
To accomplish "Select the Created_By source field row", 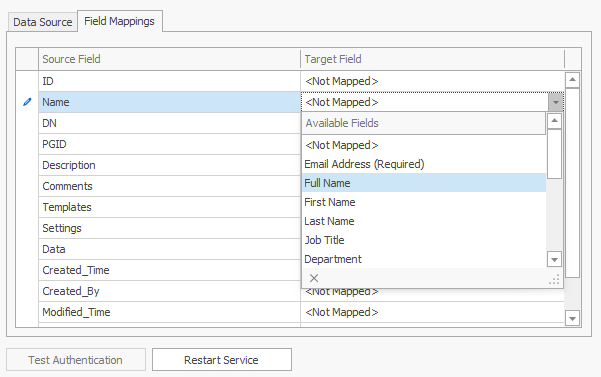I will coord(169,291).
